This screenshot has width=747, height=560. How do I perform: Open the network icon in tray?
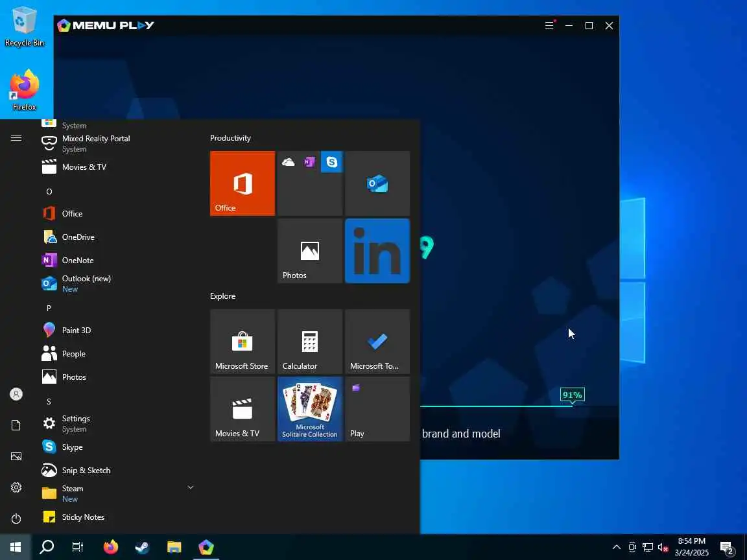pos(647,547)
